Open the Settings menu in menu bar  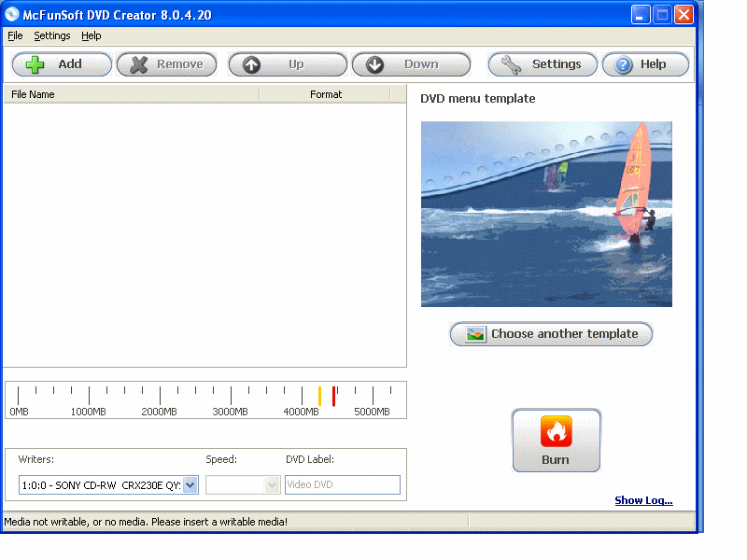[x=52, y=35]
